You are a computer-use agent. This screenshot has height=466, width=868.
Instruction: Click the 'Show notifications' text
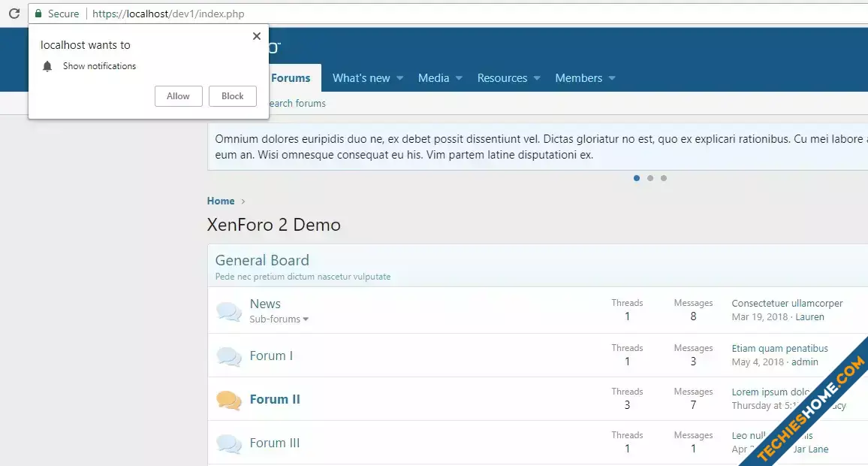point(100,66)
